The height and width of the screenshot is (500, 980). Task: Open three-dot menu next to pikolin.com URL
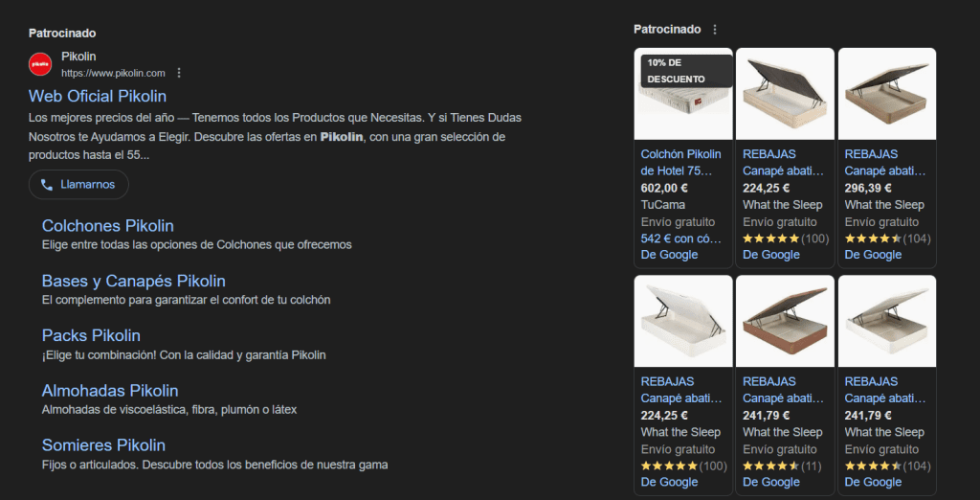point(179,73)
